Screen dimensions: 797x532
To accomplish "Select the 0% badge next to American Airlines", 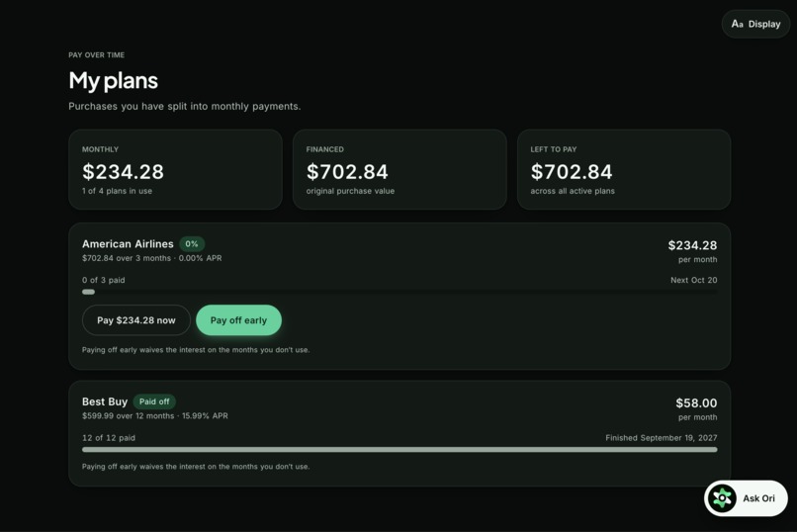I will 192,244.
